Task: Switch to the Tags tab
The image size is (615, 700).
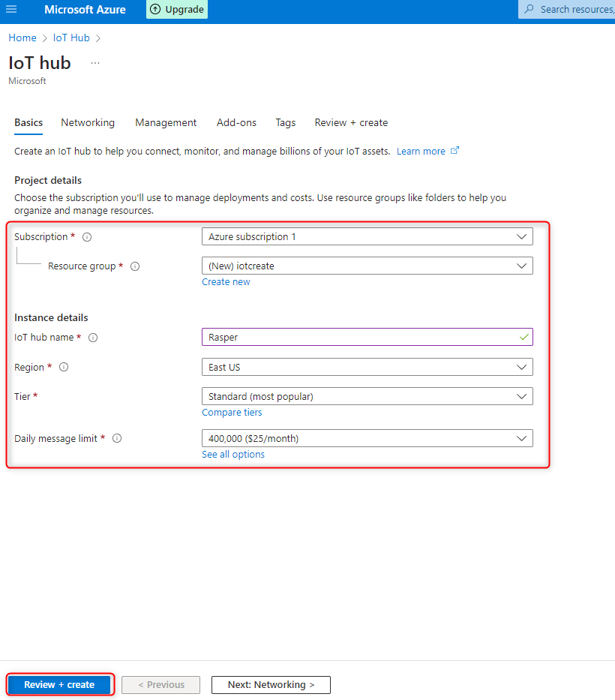Action: (285, 123)
